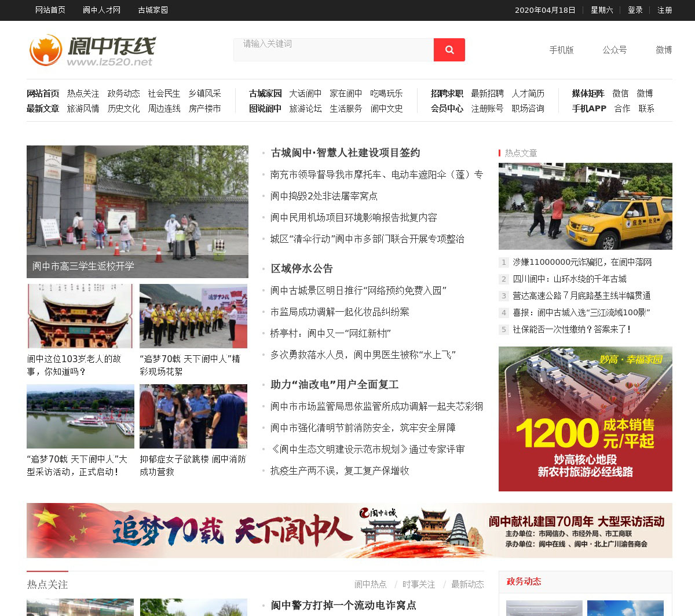The width and height of the screenshot is (695, 616).
Task: Switch to the 时事关注 tab
Action: pyautogui.click(x=418, y=584)
